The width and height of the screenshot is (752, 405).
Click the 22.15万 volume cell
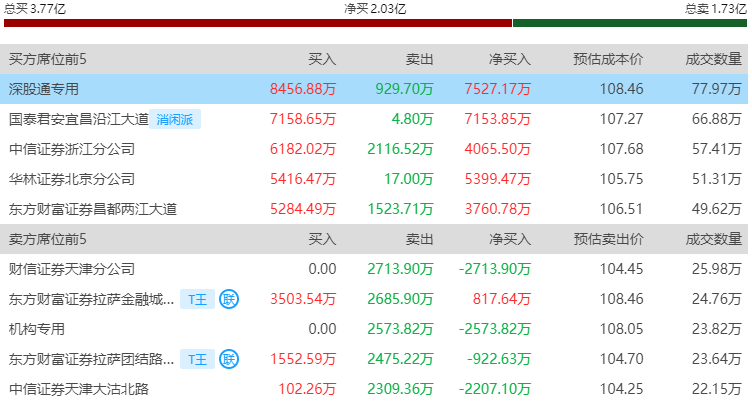point(717,389)
